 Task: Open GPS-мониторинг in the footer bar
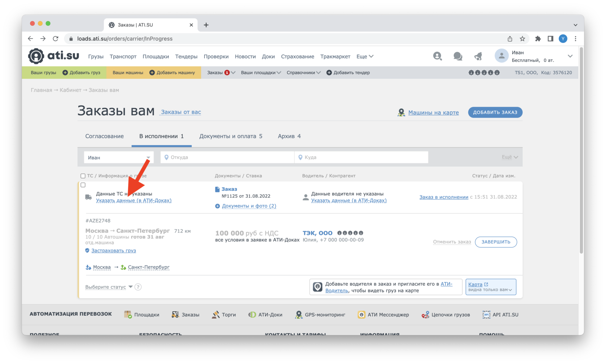pyautogui.click(x=320, y=315)
